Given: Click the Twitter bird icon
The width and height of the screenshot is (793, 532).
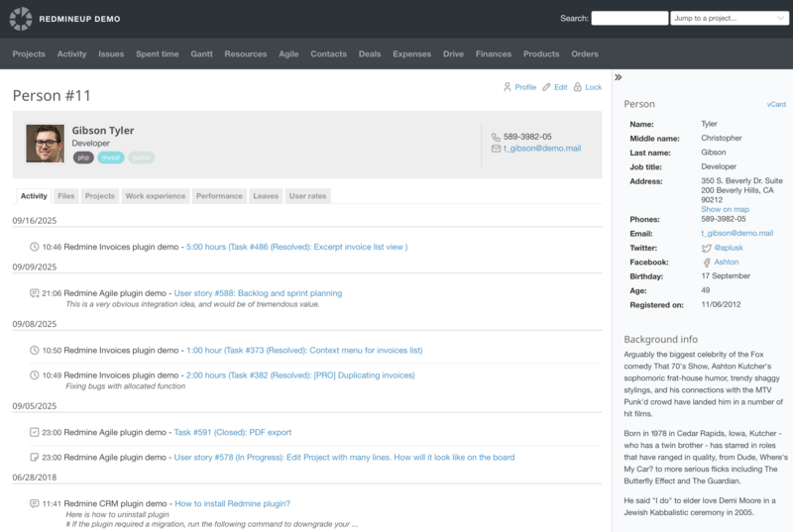Looking at the screenshot, I should point(706,248).
